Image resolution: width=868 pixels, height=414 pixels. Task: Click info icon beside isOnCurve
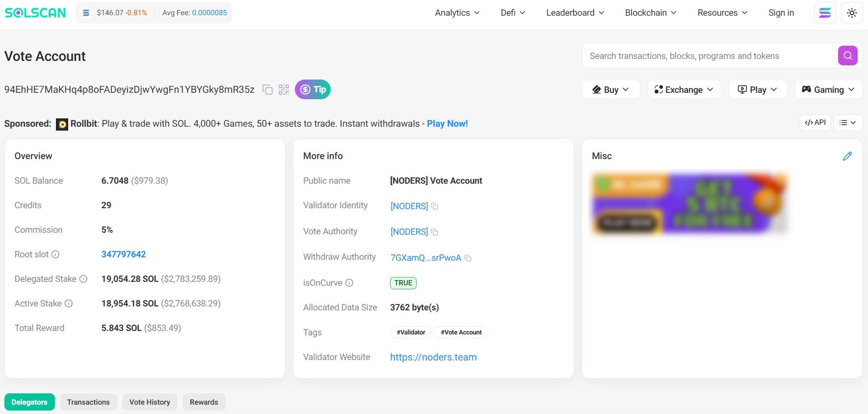[349, 283]
